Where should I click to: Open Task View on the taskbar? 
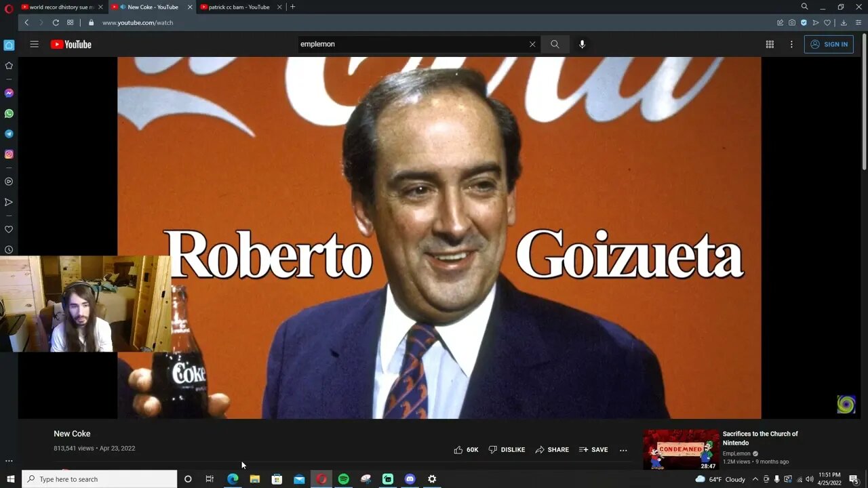(x=210, y=479)
